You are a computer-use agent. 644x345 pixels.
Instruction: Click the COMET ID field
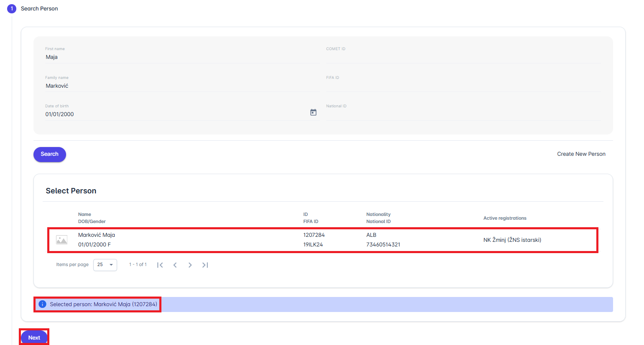[463, 57]
